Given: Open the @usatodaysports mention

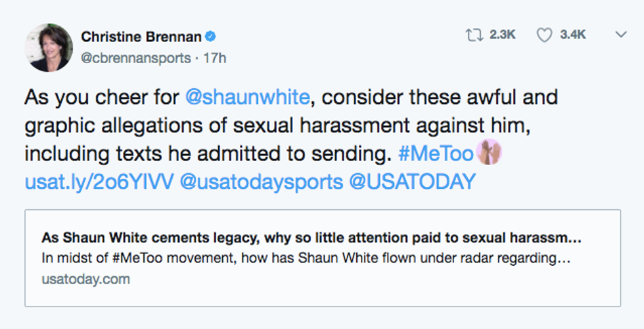Looking at the screenshot, I should pyautogui.click(x=261, y=182).
